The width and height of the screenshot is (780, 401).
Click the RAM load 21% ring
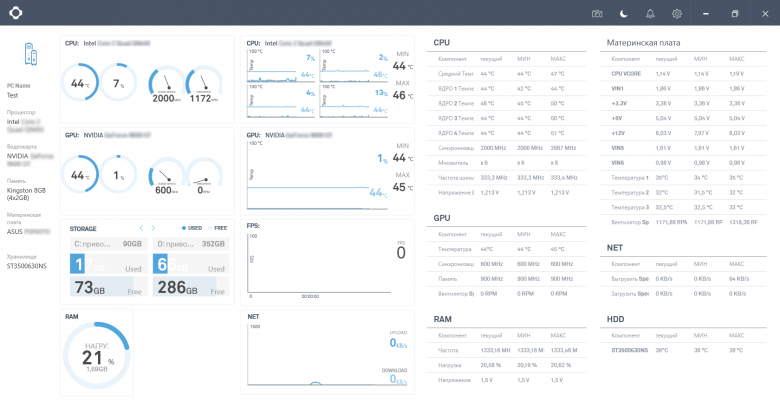(97, 355)
